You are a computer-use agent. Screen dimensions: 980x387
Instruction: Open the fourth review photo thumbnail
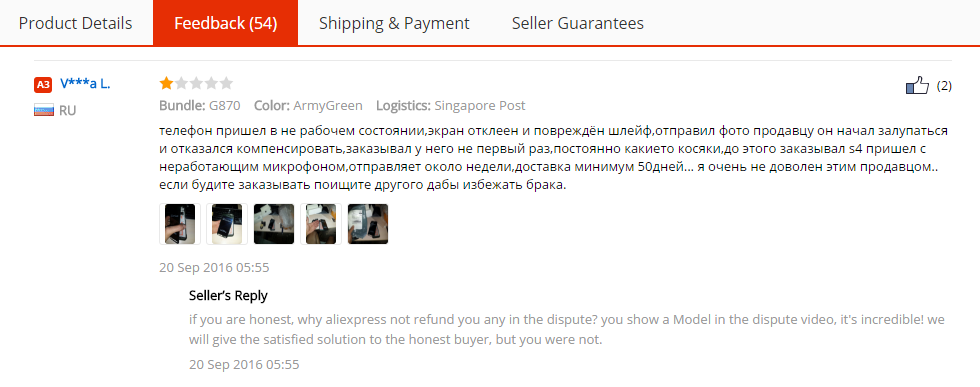tap(321, 224)
